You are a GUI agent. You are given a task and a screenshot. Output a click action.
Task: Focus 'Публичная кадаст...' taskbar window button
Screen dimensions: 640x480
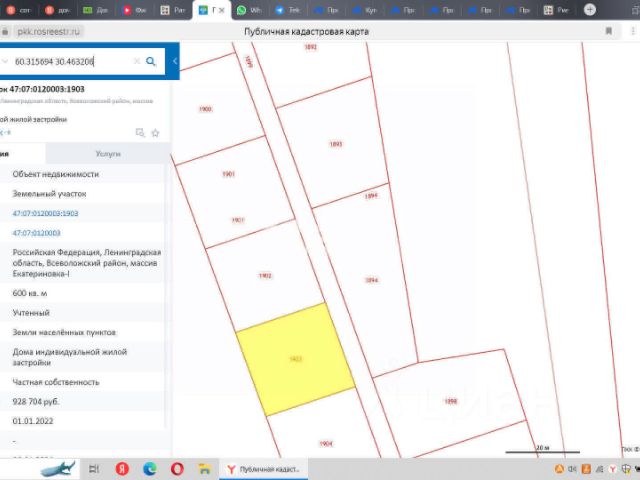[263, 469]
